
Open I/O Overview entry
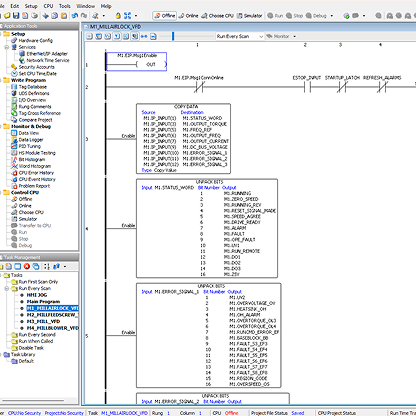point(32,100)
